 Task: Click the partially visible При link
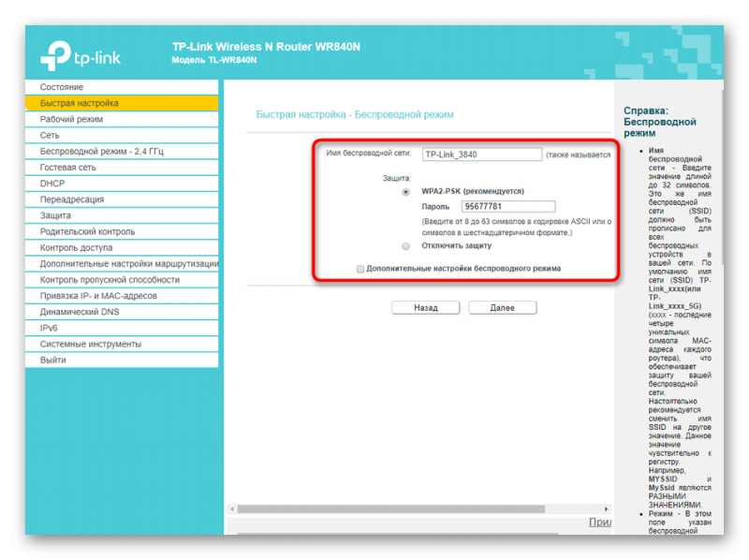600,523
